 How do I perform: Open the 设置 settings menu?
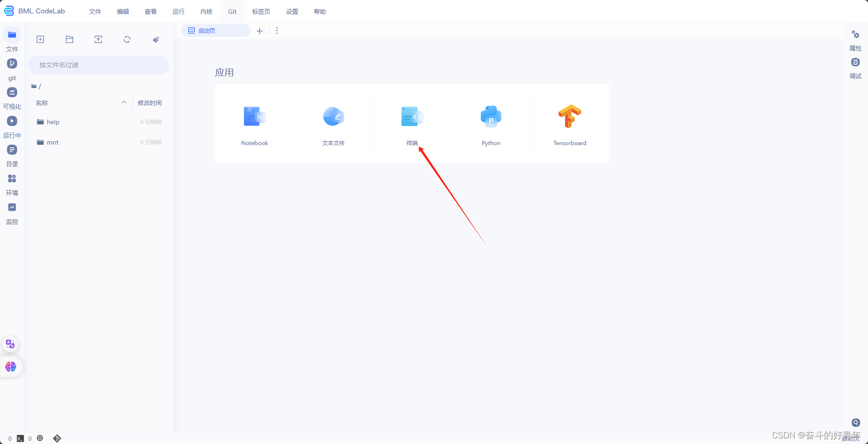coord(292,12)
